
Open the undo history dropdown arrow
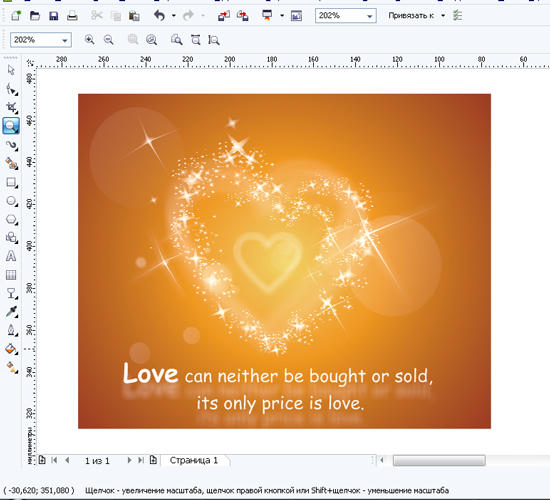[174, 16]
